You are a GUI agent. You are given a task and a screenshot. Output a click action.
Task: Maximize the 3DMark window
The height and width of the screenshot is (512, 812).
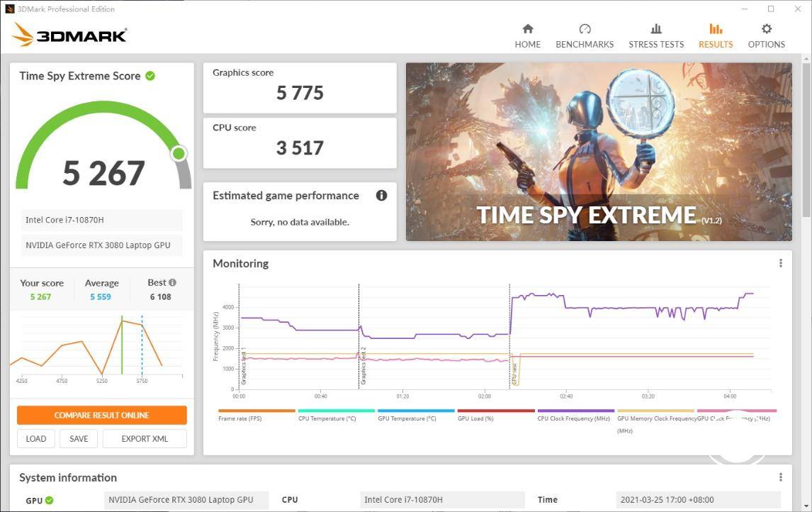click(771, 9)
